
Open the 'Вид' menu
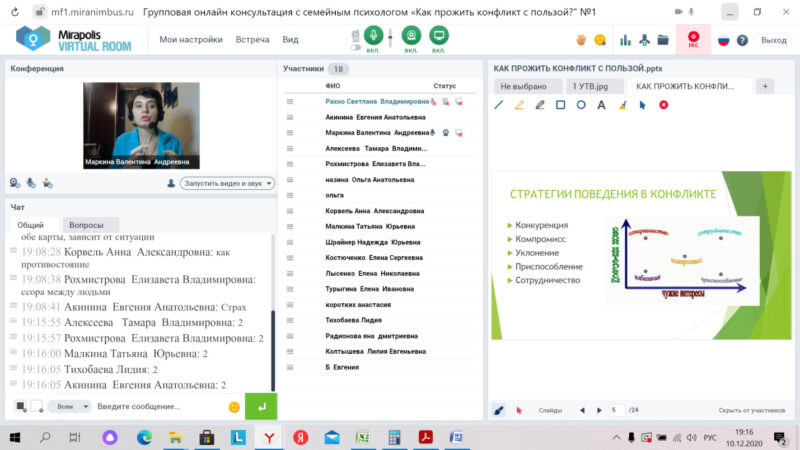[290, 39]
